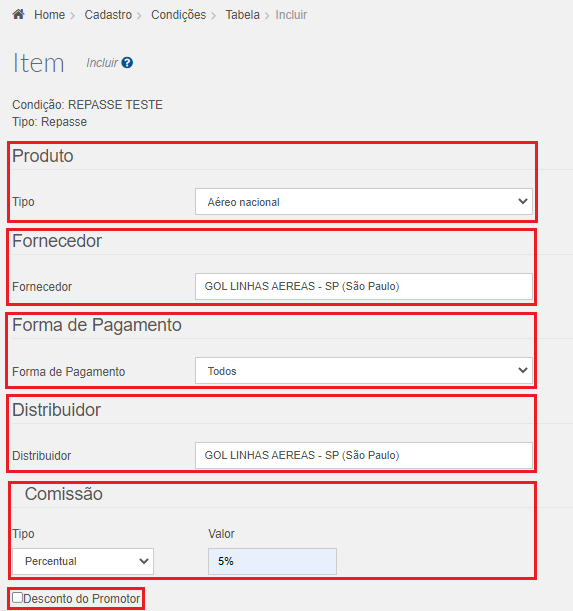The image size is (573, 611).
Task: Click the Desconto do Promotor label text
Action: (x=82, y=599)
